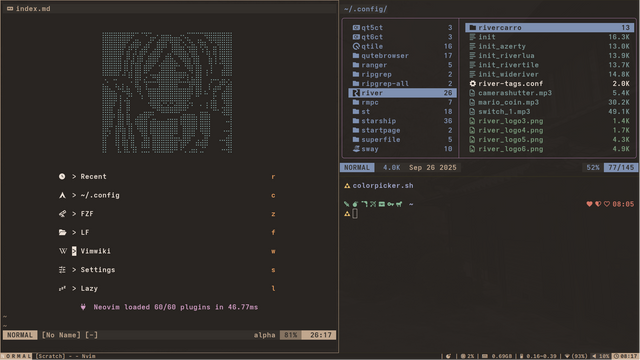The image size is (640, 360).
Task: Click the folder icon of rivercarro
Action: pyautogui.click(x=473, y=27)
